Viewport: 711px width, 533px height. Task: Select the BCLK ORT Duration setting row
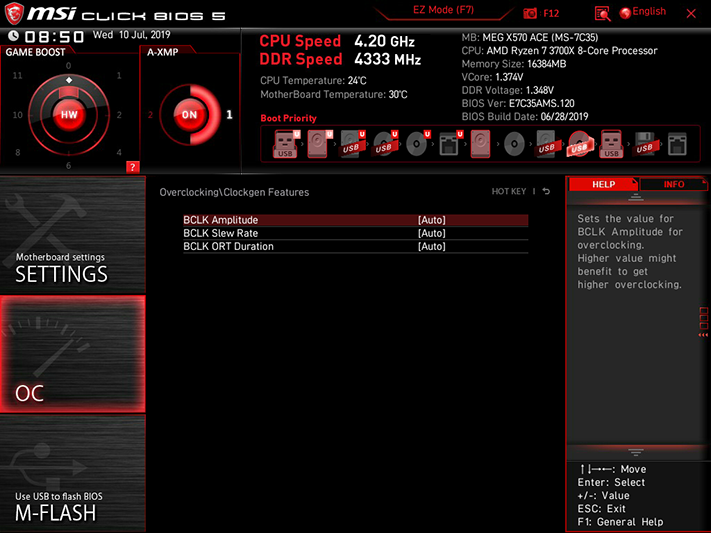356,246
